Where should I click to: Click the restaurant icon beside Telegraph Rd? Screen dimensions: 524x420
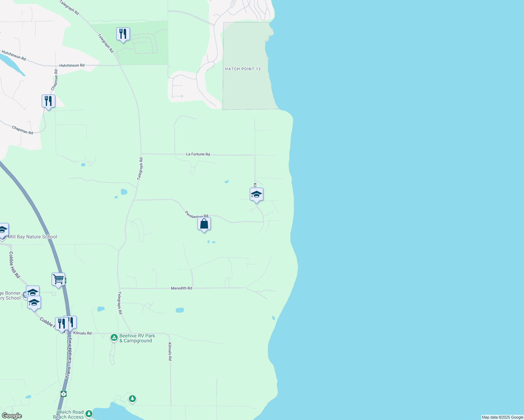tap(123, 34)
